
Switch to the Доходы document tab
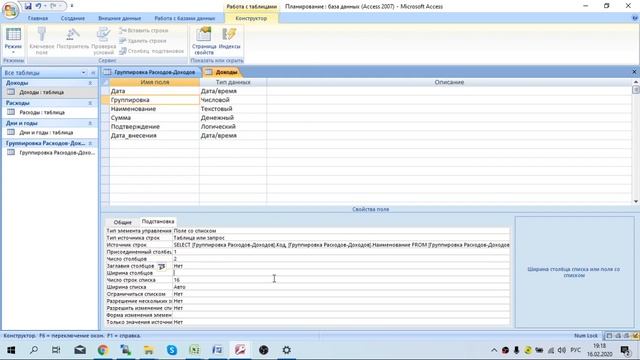click(x=222, y=72)
